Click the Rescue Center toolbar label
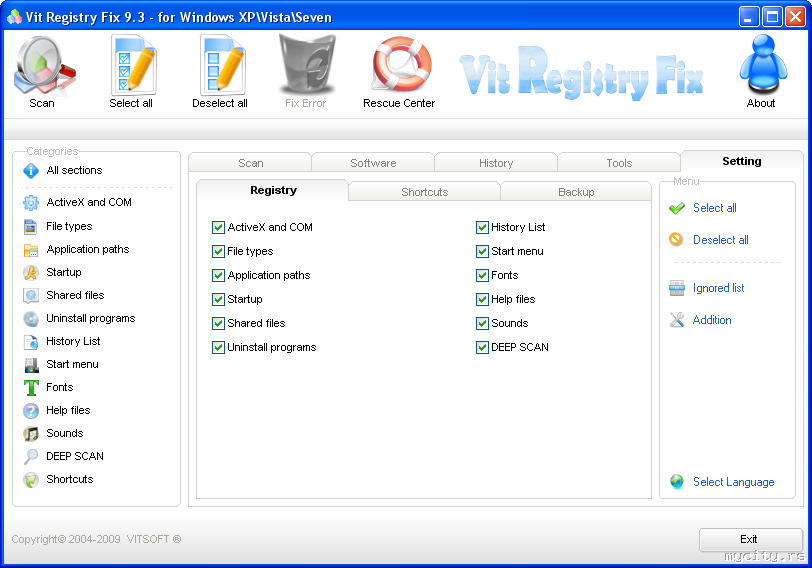Image resolution: width=812 pixels, height=568 pixels. (399, 104)
